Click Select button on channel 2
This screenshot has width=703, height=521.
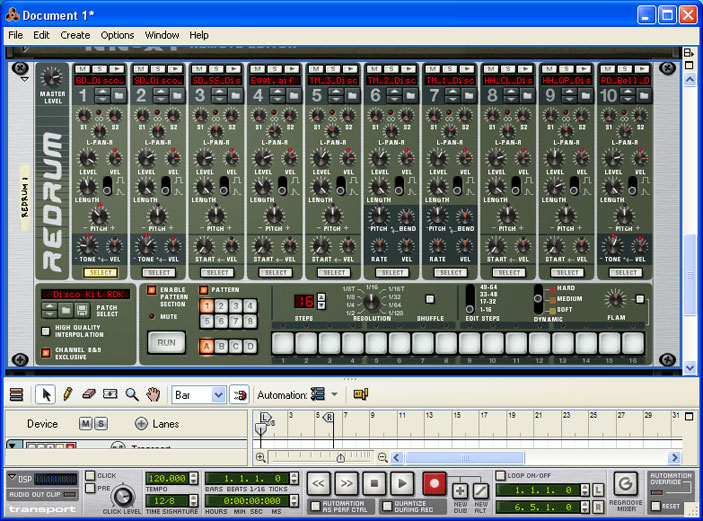tap(159, 273)
